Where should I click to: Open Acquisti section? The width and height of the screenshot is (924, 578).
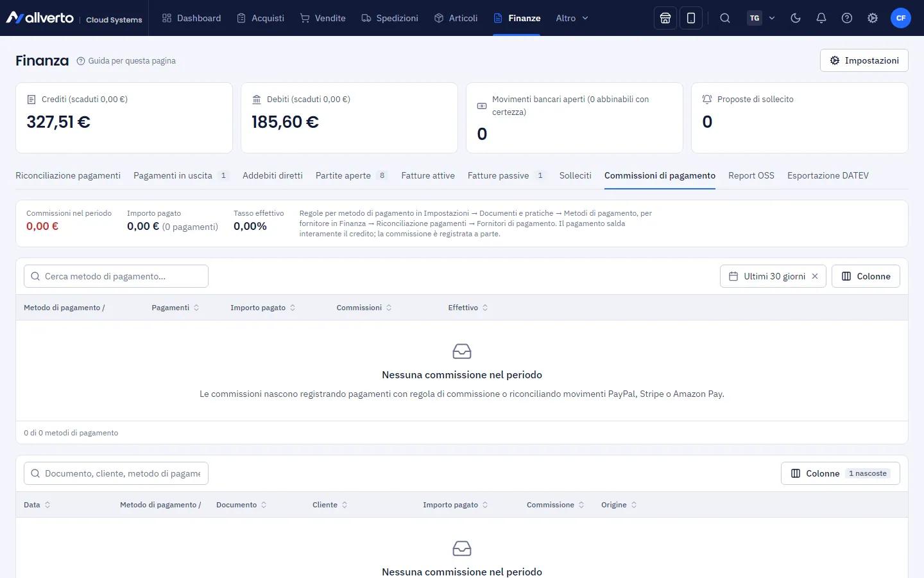261,18
